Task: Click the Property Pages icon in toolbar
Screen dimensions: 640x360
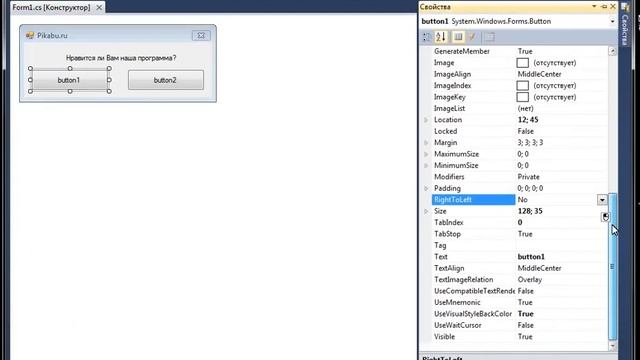Action: pos(490,37)
